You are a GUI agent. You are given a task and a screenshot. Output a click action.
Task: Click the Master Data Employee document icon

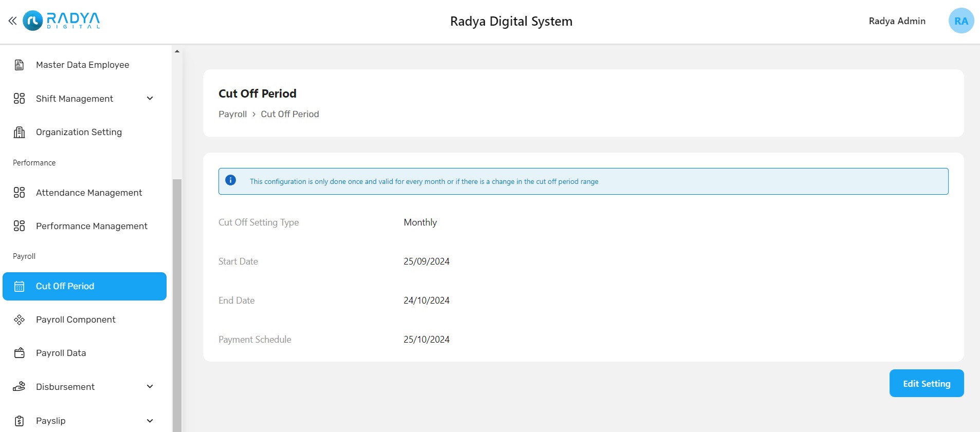pos(19,65)
